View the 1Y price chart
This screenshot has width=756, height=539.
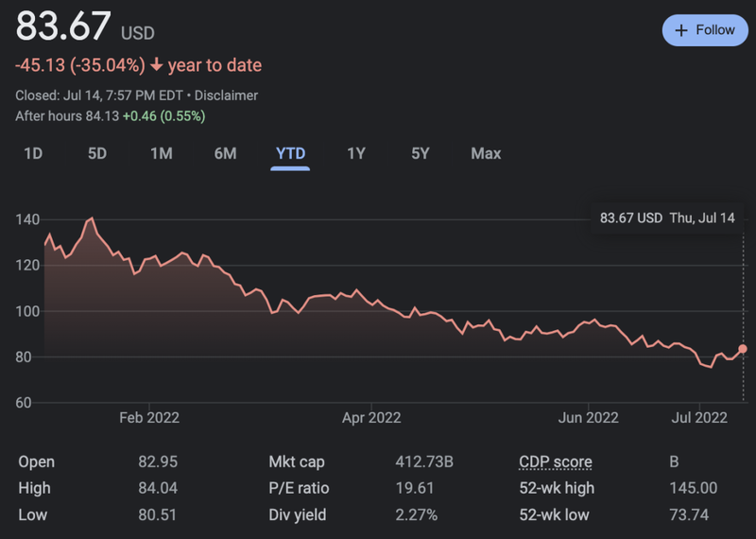point(355,153)
